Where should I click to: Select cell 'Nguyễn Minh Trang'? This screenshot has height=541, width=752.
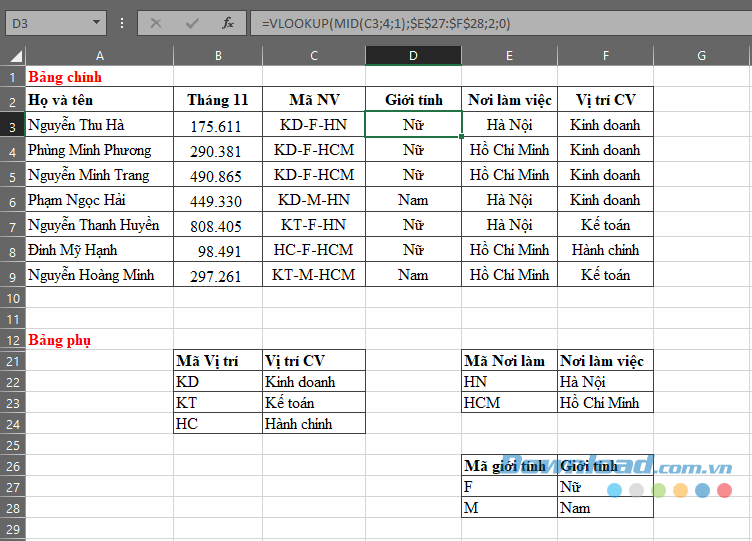pyautogui.click(x=99, y=175)
